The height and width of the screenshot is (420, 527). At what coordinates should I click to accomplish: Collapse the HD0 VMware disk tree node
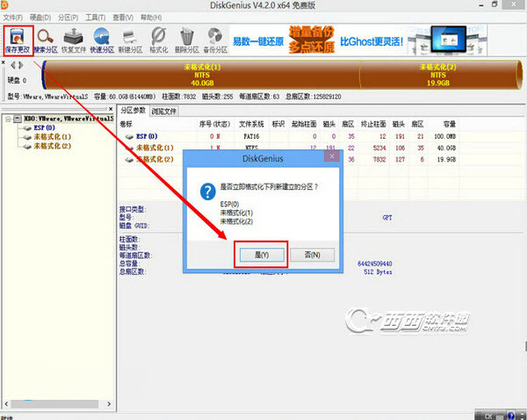pos(8,119)
